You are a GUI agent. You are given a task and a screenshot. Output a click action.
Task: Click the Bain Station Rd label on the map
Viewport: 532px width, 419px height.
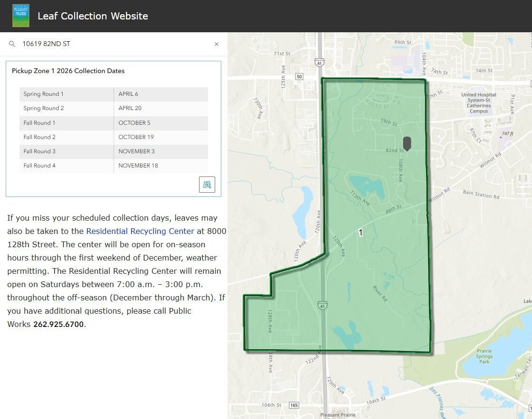point(481,194)
